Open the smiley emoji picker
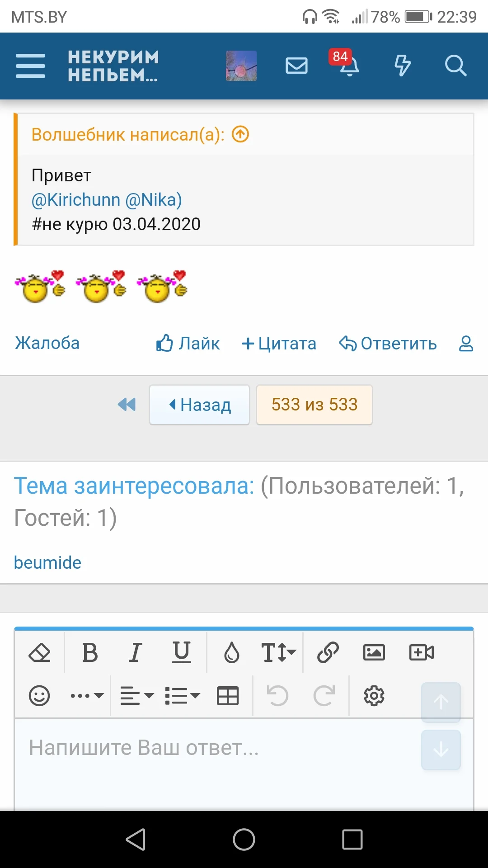This screenshot has height=868, width=488. [x=40, y=696]
